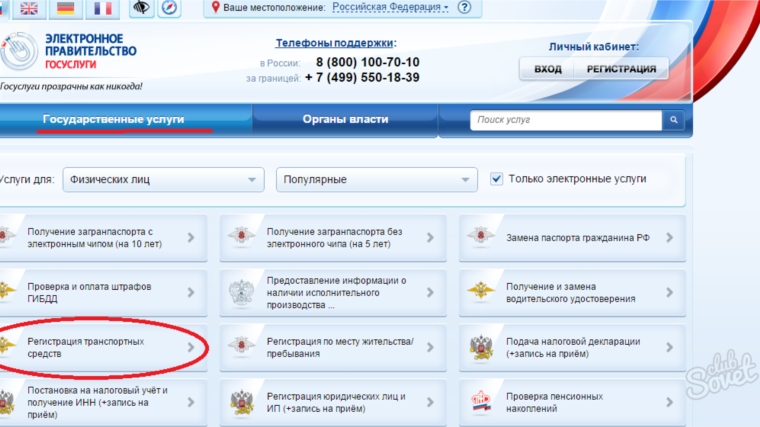Image resolution: width=760 pixels, height=427 pixels.
Task: Open Постановка на налоговый учёт и получение ИНН
Action: (103, 402)
